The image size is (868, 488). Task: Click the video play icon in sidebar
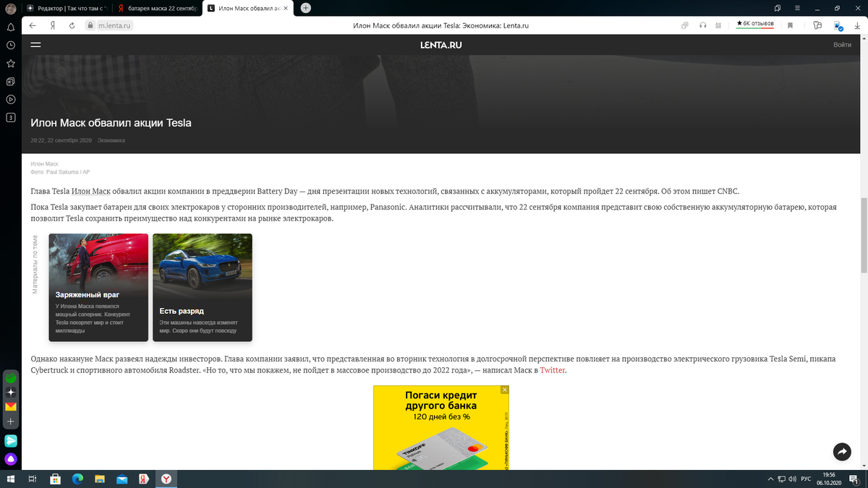pos(11,99)
